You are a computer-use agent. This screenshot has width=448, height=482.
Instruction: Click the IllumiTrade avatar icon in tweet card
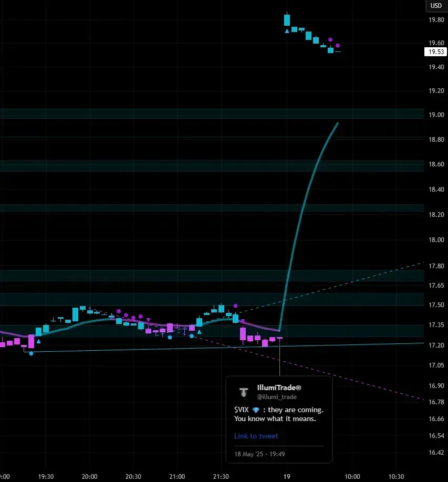[x=243, y=392]
